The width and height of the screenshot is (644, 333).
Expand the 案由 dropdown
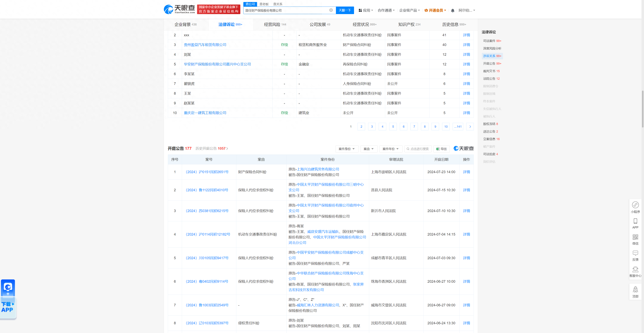tap(369, 149)
